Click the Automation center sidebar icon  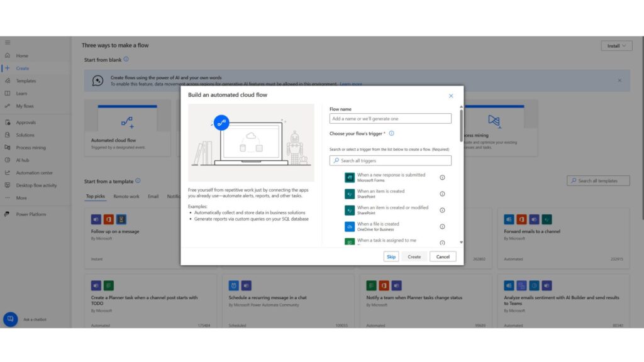click(8, 172)
